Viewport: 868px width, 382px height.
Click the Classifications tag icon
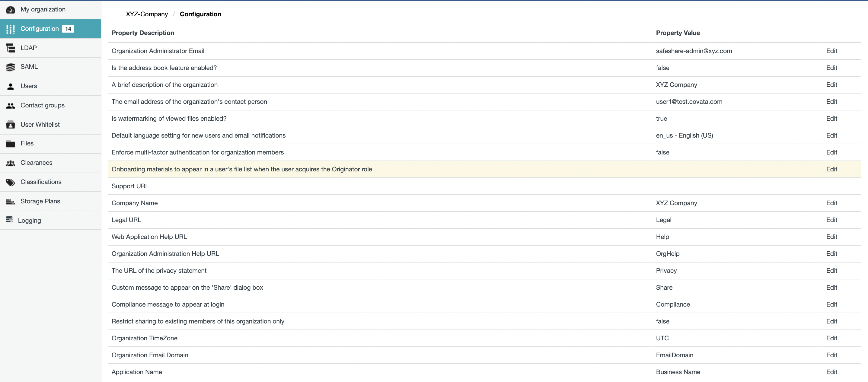(x=11, y=182)
